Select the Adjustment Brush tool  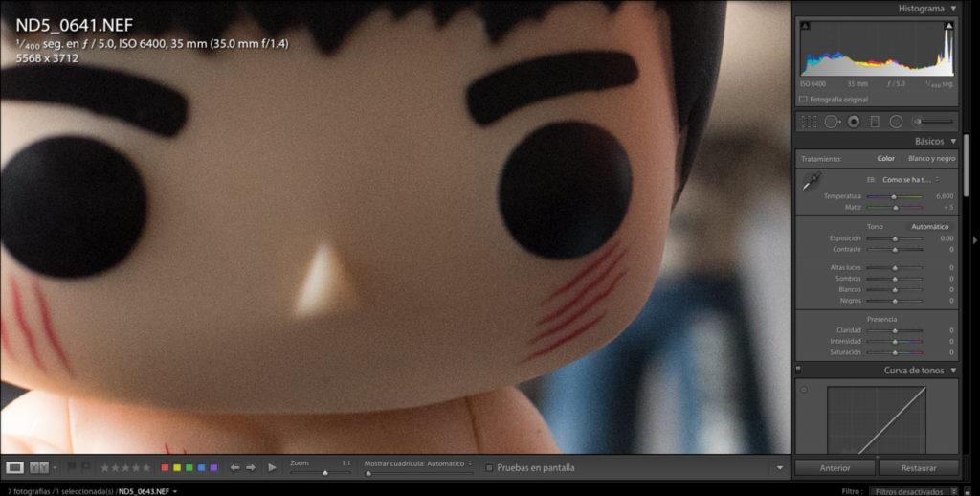coord(934,122)
